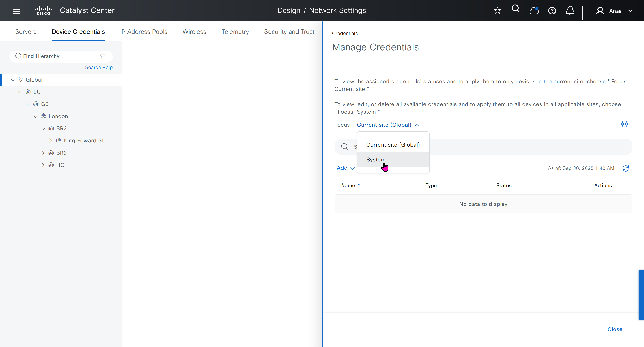This screenshot has width=644, height=347.
Task: Close the Manage Credentials panel
Action: [615, 329]
